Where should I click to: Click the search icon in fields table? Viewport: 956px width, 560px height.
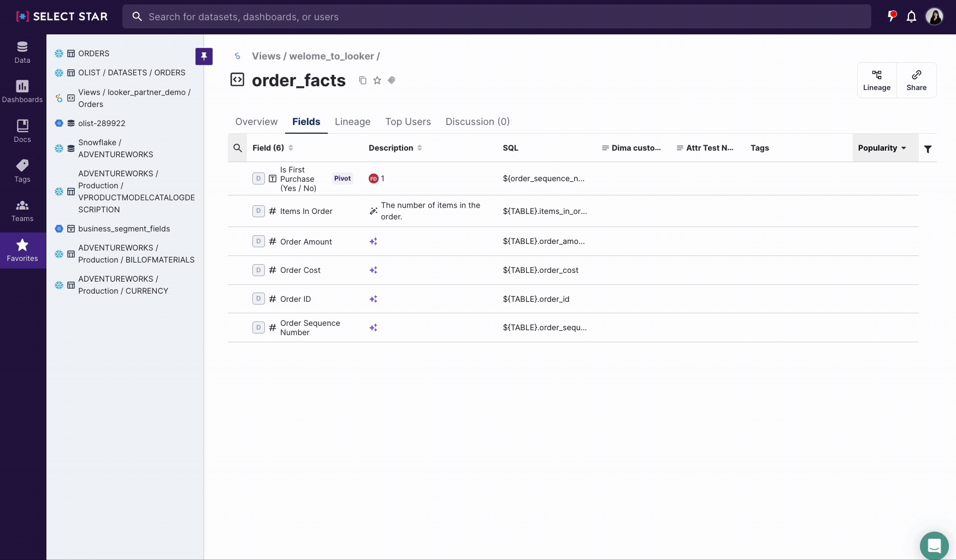click(x=238, y=148)
